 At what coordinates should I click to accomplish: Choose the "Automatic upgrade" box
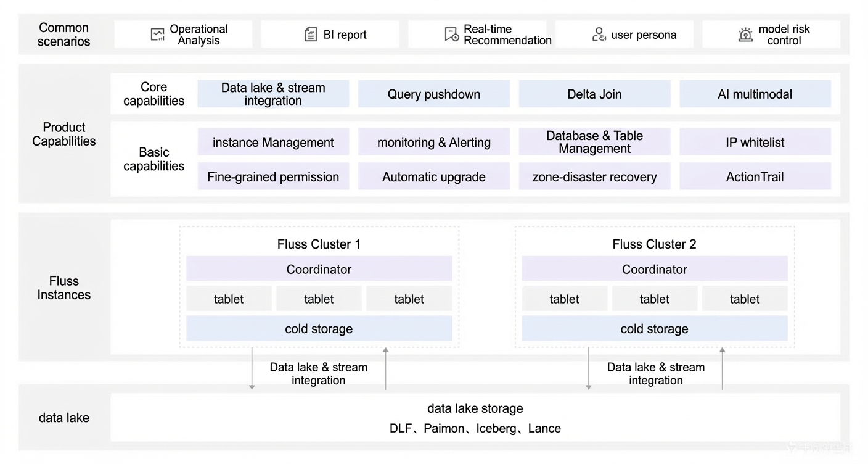(x=434, y=176)
